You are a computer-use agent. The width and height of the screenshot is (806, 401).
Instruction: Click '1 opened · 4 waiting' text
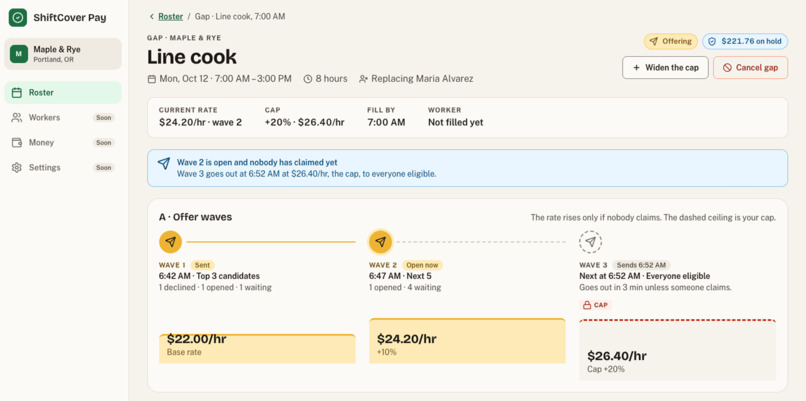click(405, 287)
